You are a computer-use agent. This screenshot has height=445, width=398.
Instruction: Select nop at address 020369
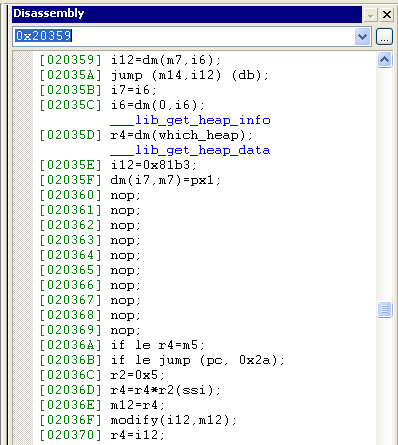(125, 330)
